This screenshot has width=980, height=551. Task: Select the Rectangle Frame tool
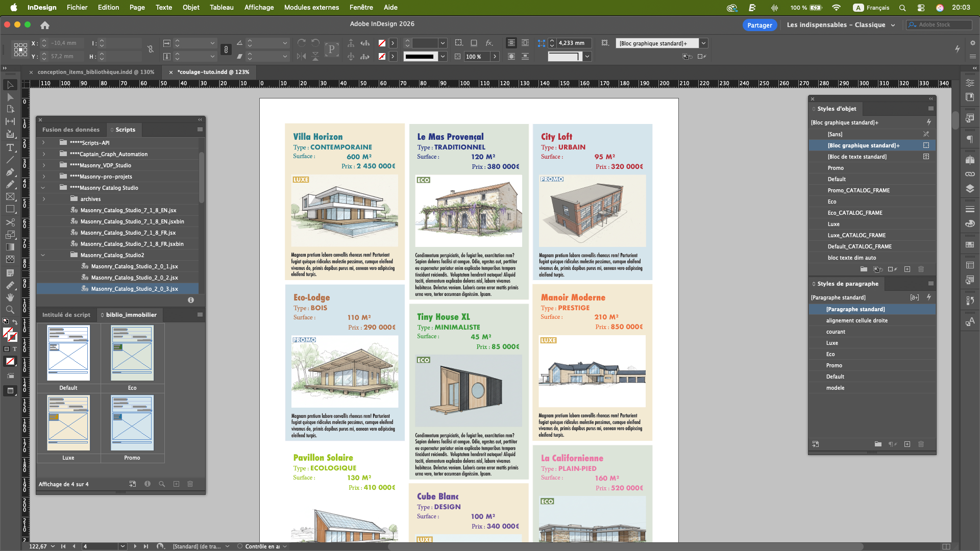[x=10, y=197]
